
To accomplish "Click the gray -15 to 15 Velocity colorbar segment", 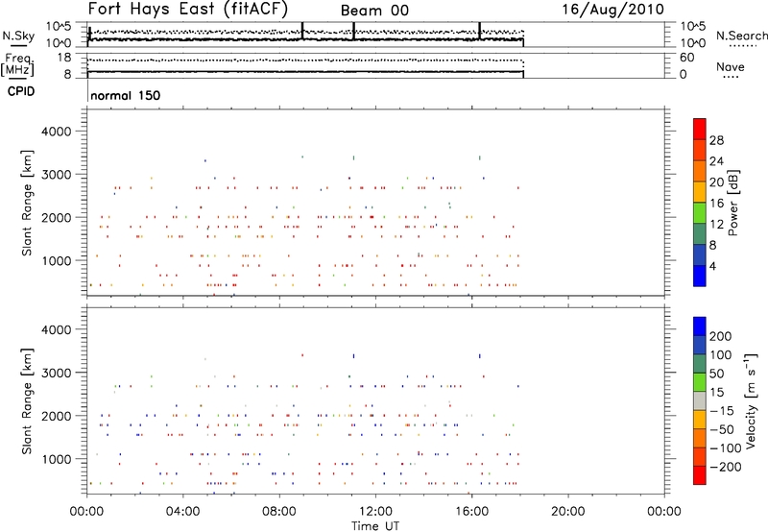I will (700, 400).
